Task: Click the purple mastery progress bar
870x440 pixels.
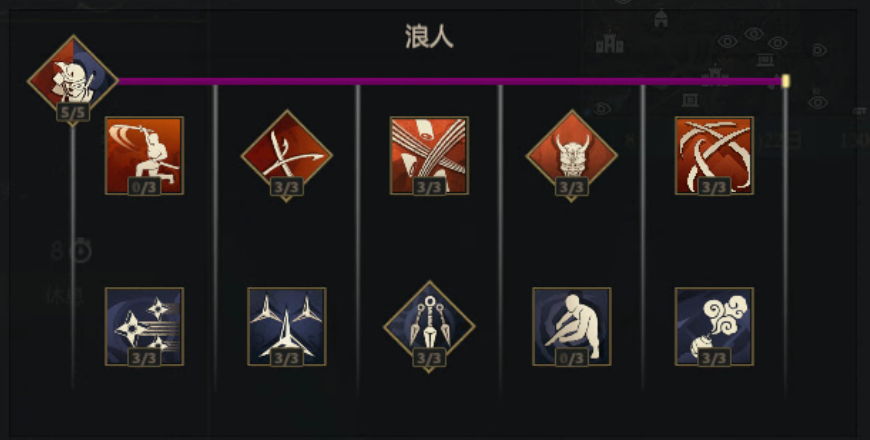Action: pos(449,81)
